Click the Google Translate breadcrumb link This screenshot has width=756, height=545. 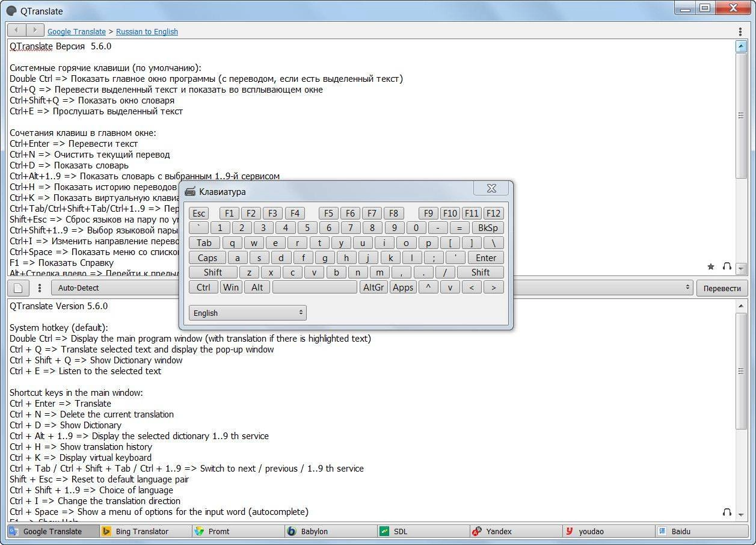coord(76,31)
